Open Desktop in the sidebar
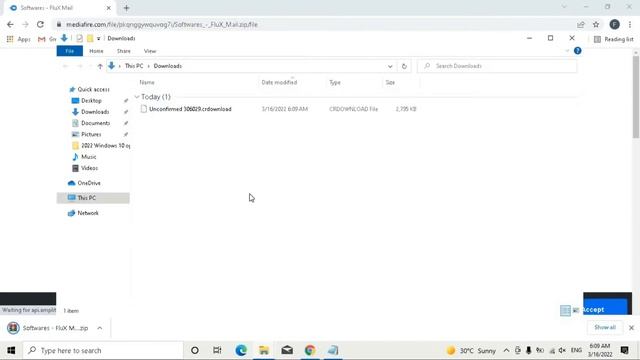Screen dimensions: 640x360 point(91,100)
